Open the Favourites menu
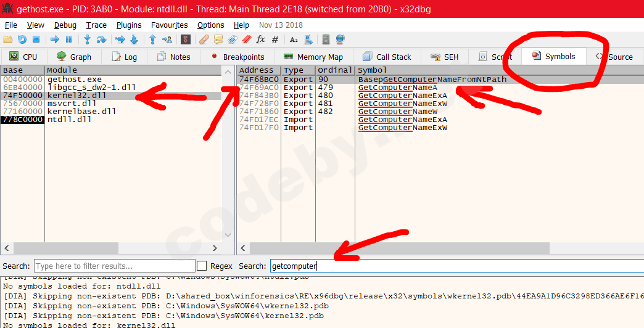644x328 pixels. [169, 25]
